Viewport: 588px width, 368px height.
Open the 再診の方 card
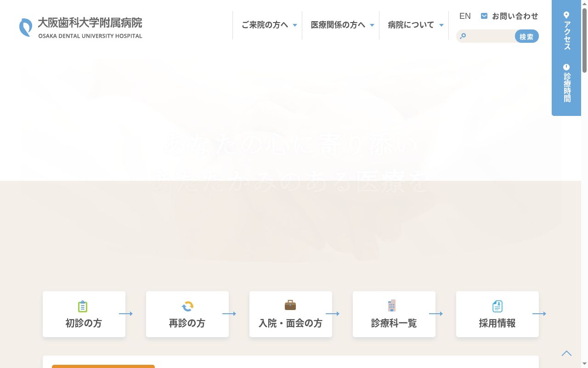[x=187, y=314]
